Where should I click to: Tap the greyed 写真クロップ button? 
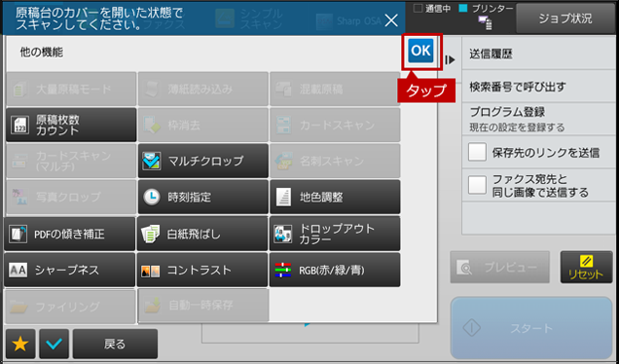tap(71, 197)
